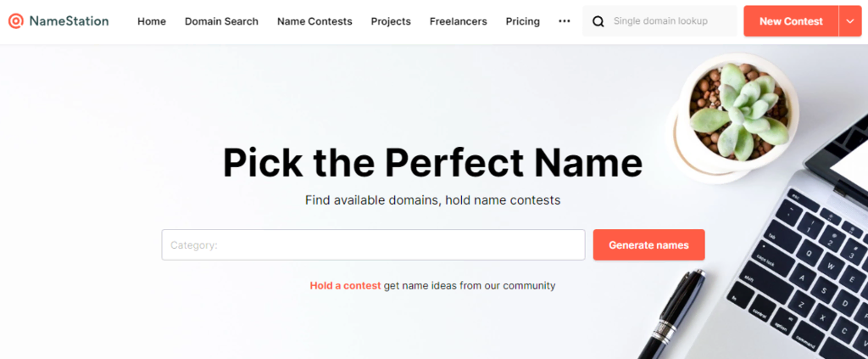View the Pricing page
The height and width of the screenshot is (359, 868).
[x=522, y=21]
